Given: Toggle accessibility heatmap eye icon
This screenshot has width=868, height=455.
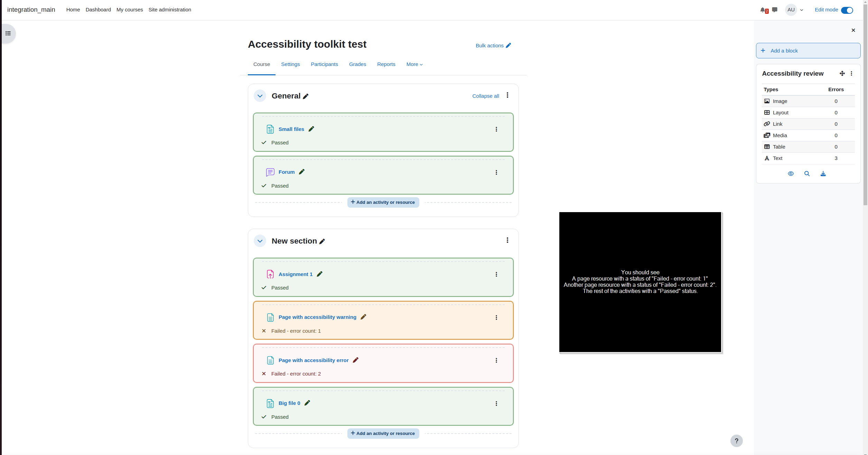Looking at the screenshot, I should 791,174.
